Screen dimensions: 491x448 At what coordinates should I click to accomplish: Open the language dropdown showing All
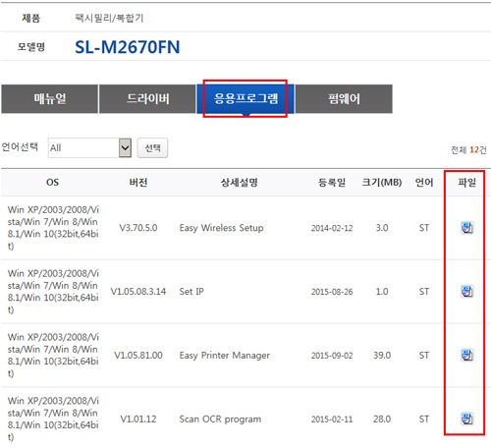pos(89,147)
